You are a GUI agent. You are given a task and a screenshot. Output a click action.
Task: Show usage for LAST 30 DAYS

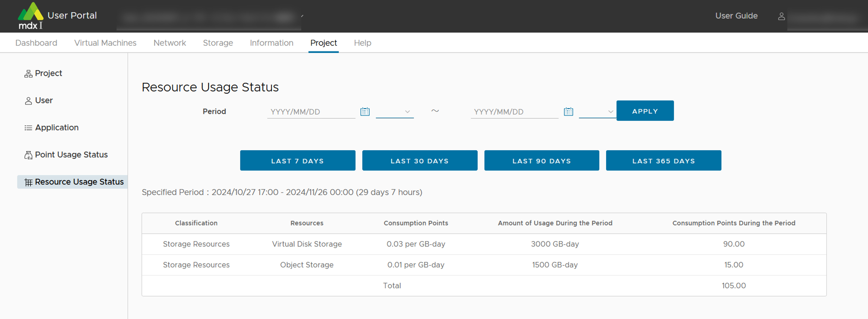(x=419, y=161)
